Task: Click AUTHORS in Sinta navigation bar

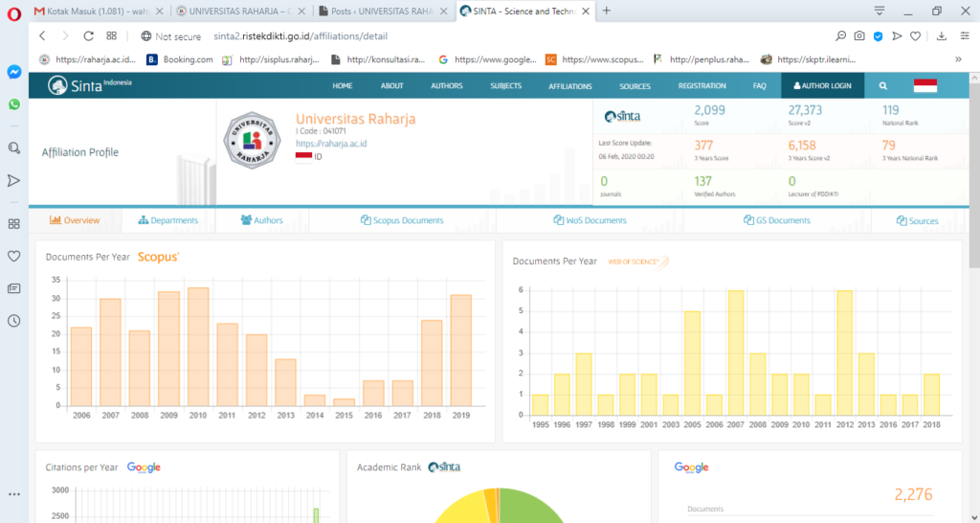Action: coord(447,85)
